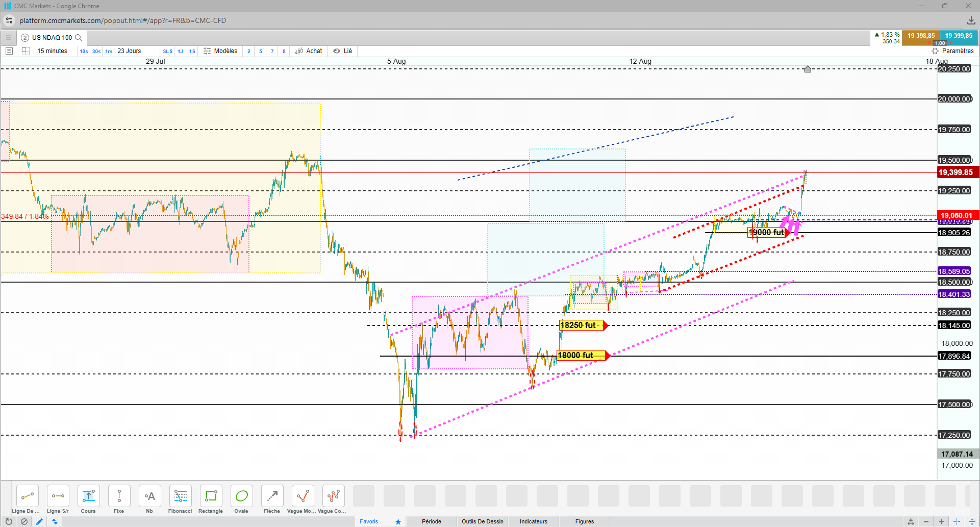Click the Paramètres settings button
This screenshot has height=527, width=980.
(952, 51)
